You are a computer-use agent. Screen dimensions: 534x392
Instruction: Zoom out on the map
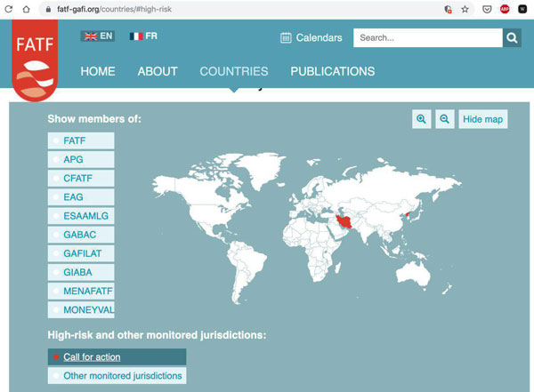[x=445, y=119]
